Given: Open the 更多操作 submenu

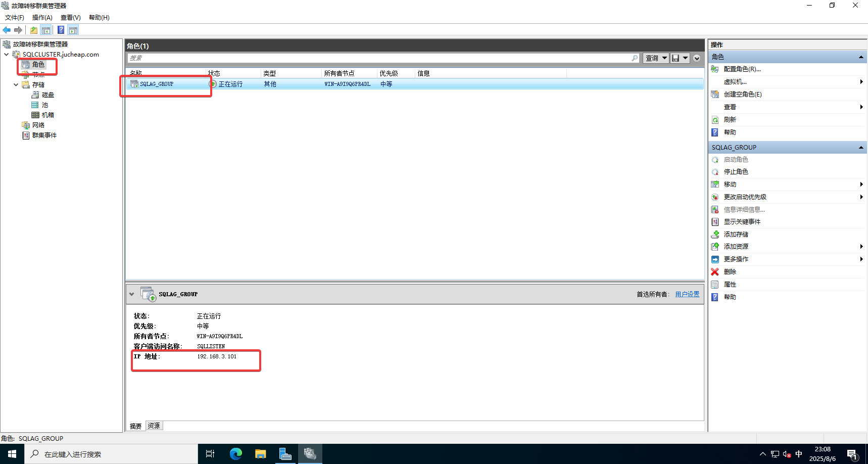Looking at the screenshot, I should 788,259.
